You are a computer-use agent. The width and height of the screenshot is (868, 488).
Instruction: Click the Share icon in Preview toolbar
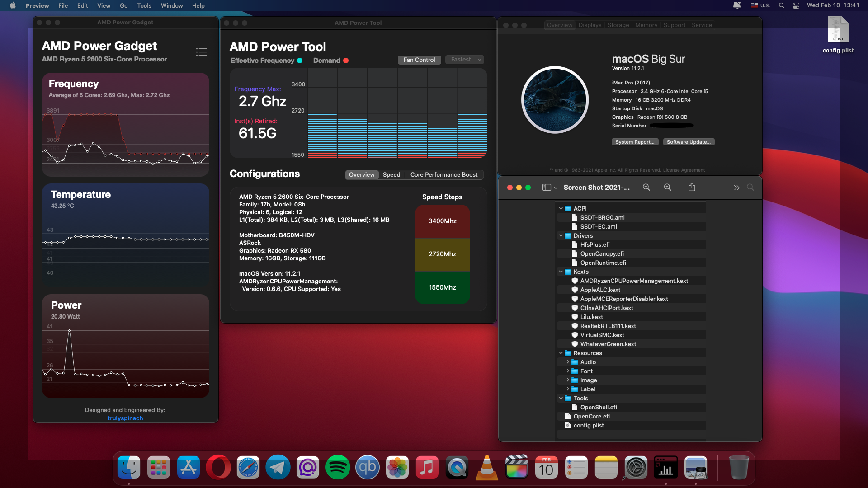(x=692, y=187)
